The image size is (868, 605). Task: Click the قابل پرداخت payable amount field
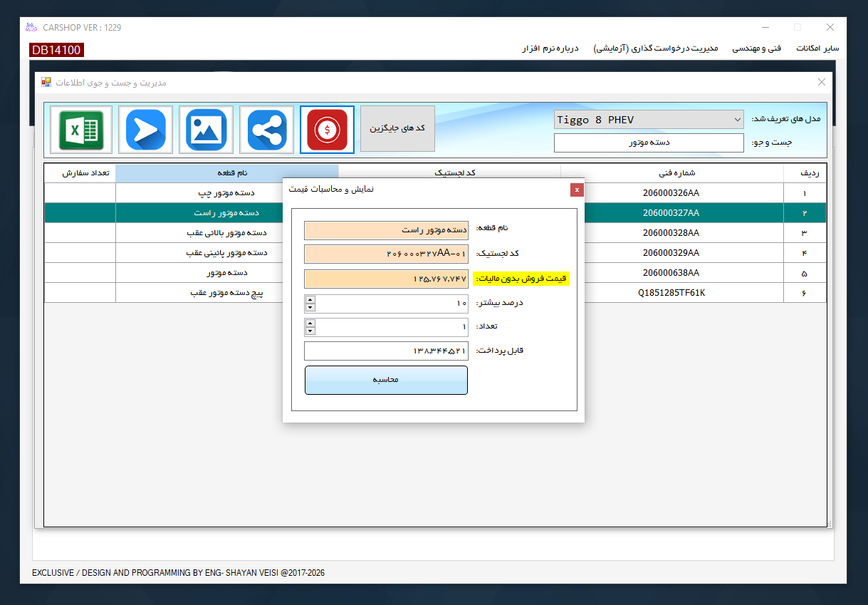click(386, 351)
